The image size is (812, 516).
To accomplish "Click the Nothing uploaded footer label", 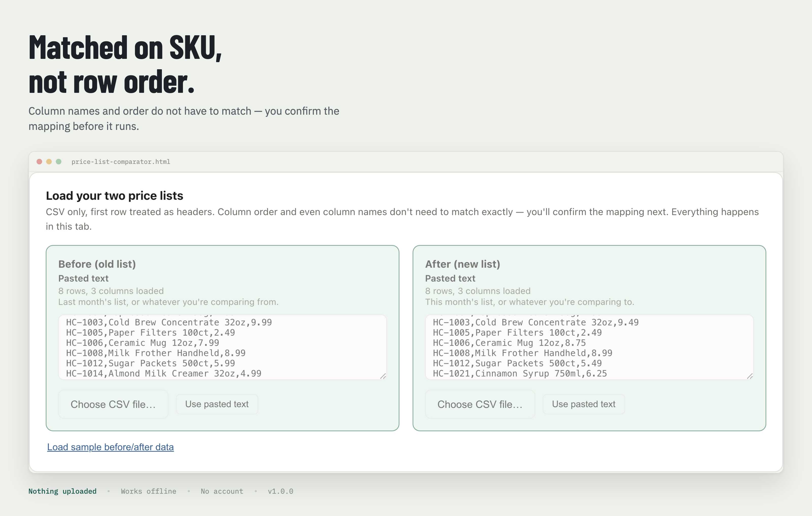I will pyautogui.click(x=62, y=491).
